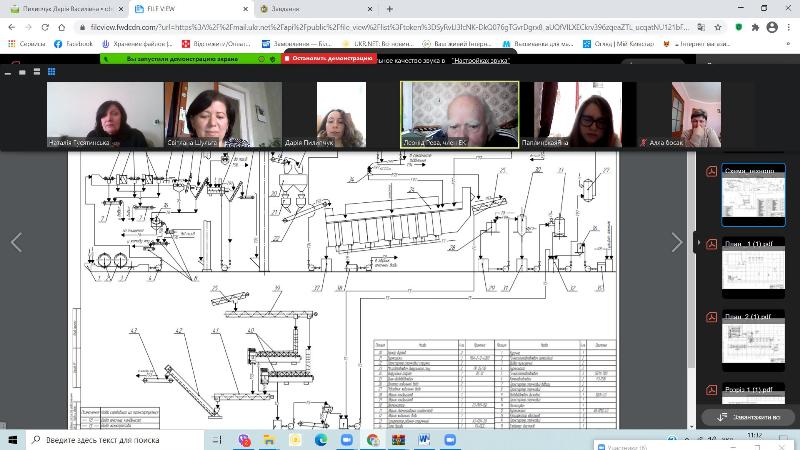Go to the next file with right arrow
This screenshot has width=800, height=450.
coord(677,242)
